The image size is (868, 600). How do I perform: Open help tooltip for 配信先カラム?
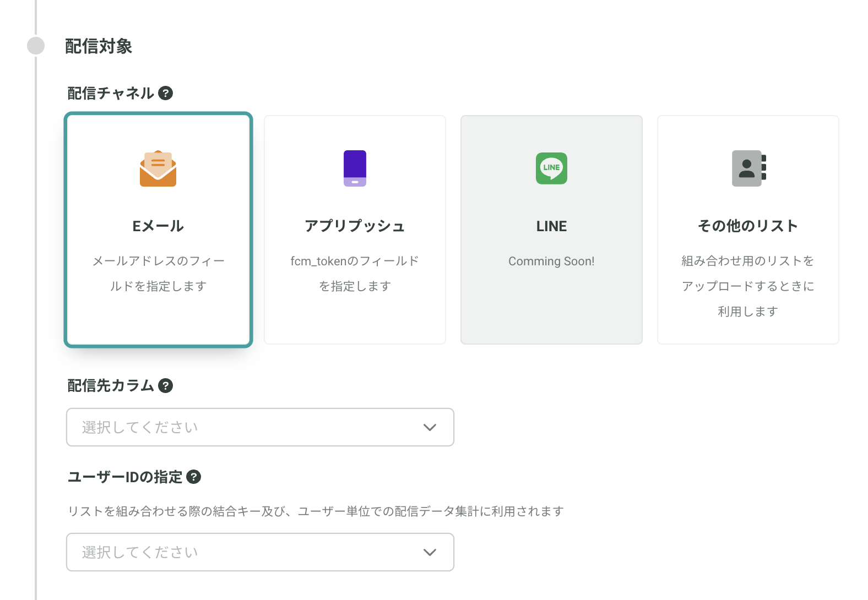coord(165,385)
